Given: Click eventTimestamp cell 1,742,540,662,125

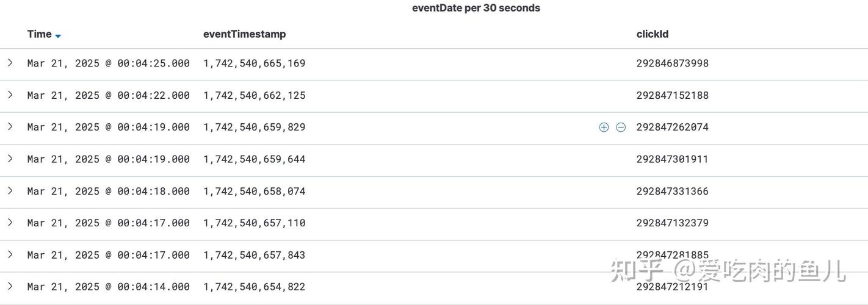Looking at the screenshot, I should (x=254, y=96).
